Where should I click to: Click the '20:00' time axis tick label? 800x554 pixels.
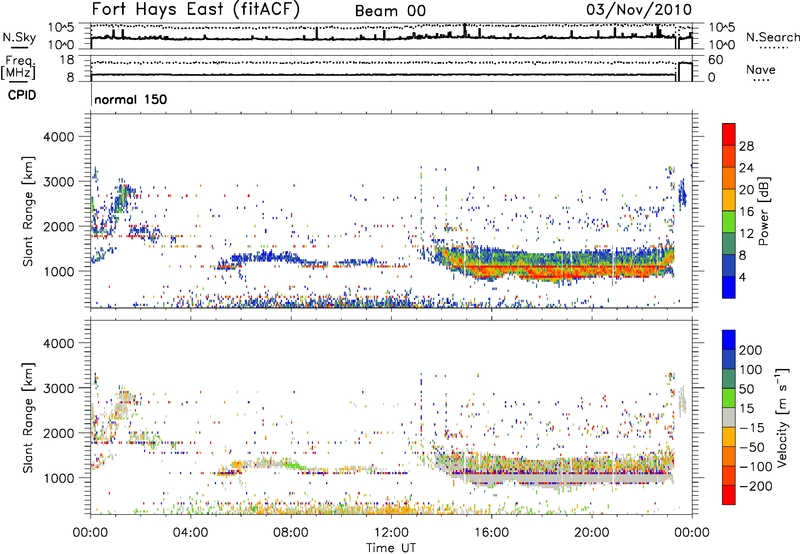click(591, 533)
